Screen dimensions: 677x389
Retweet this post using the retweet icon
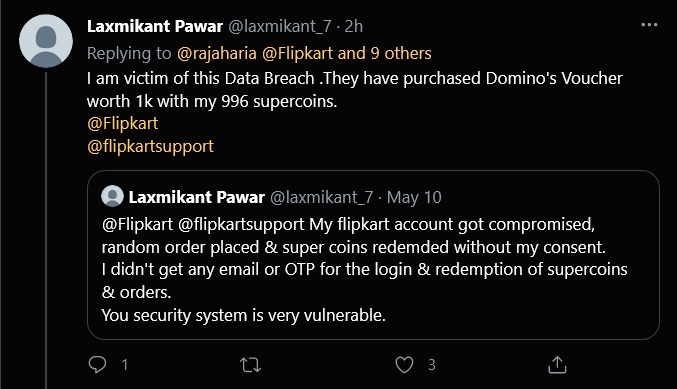pyautogui.click(x=250, y=365)
